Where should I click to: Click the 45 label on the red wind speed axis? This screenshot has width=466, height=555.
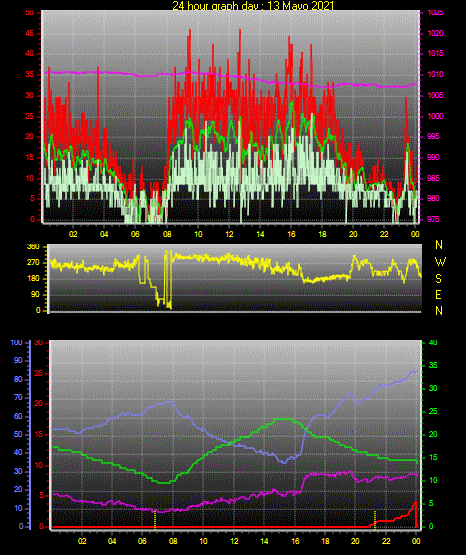tap(30, 33)
